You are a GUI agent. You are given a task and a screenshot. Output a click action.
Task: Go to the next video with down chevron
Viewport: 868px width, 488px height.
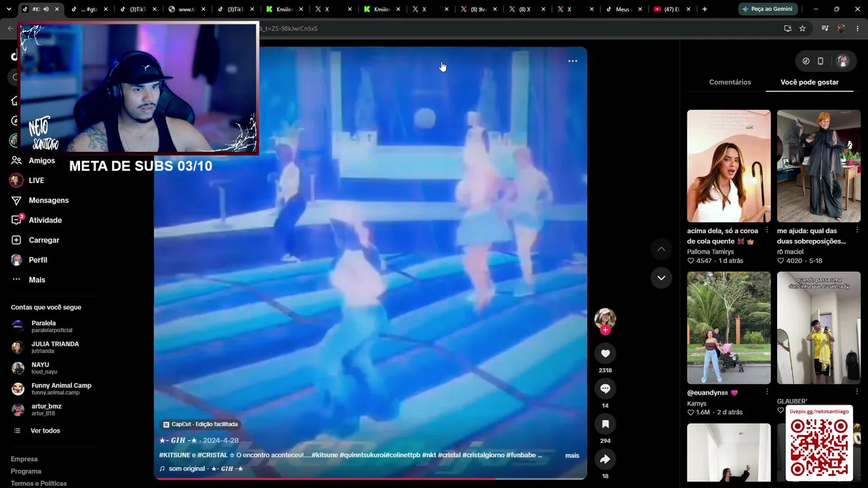661,278
